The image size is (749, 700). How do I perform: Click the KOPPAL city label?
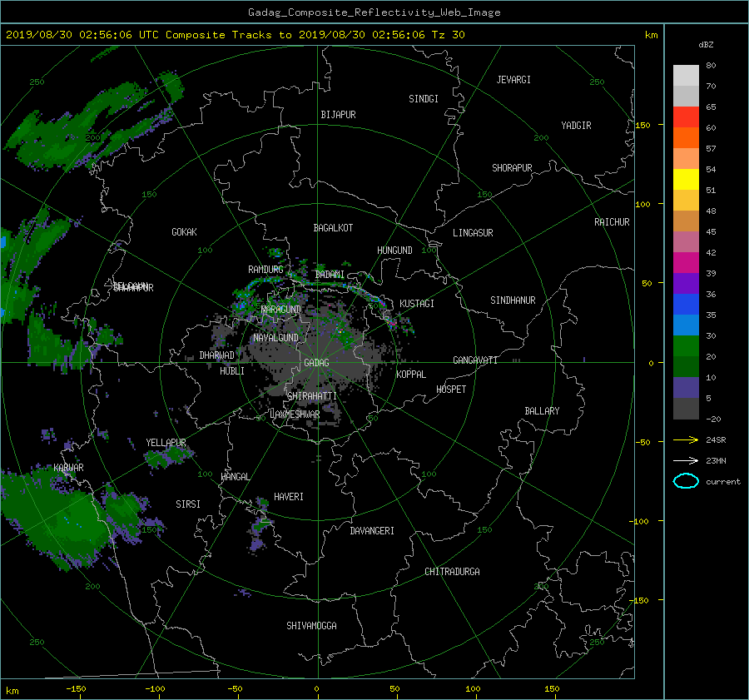point(411,375)
